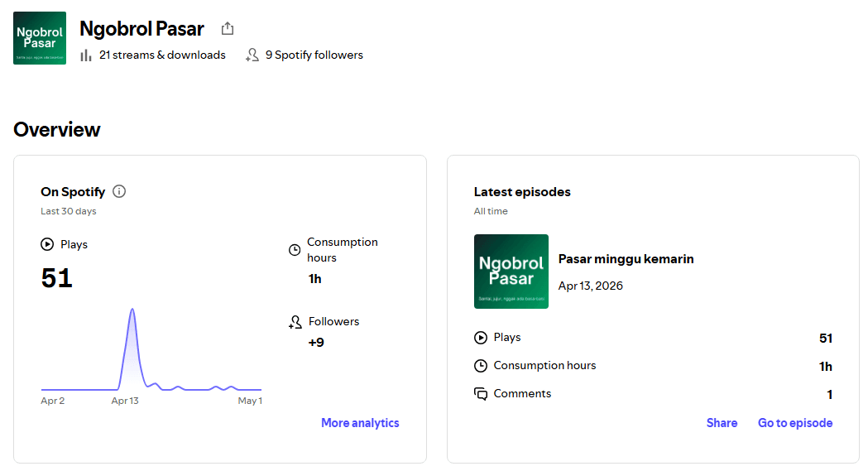
Task: Click the On Spotify card heading
Action: click(73, 192)
